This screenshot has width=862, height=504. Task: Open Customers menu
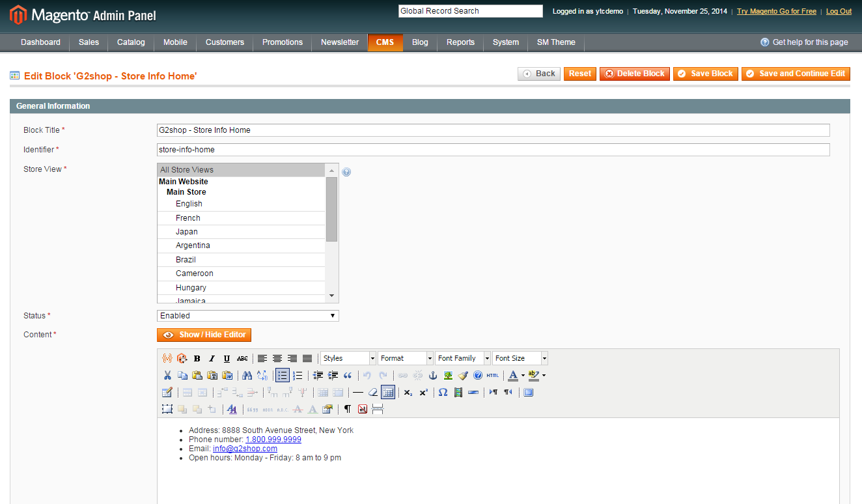click(225, 42)
